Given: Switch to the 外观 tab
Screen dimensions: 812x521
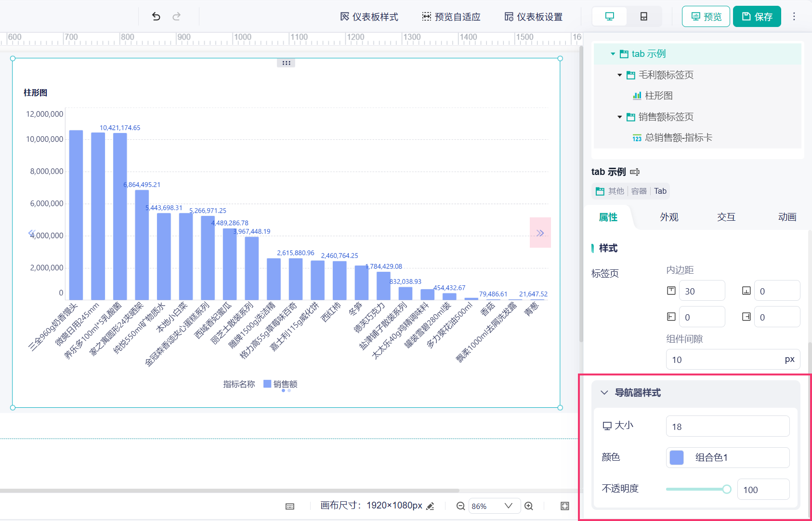Looking at the screenshot, I should [669, 217].
